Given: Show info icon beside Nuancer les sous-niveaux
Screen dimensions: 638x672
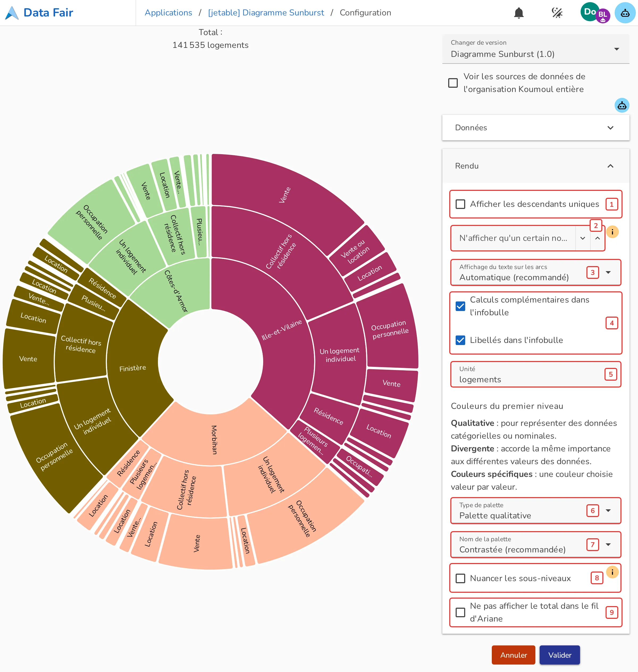Looking at the screenshot, I should (x=612, y=572).
